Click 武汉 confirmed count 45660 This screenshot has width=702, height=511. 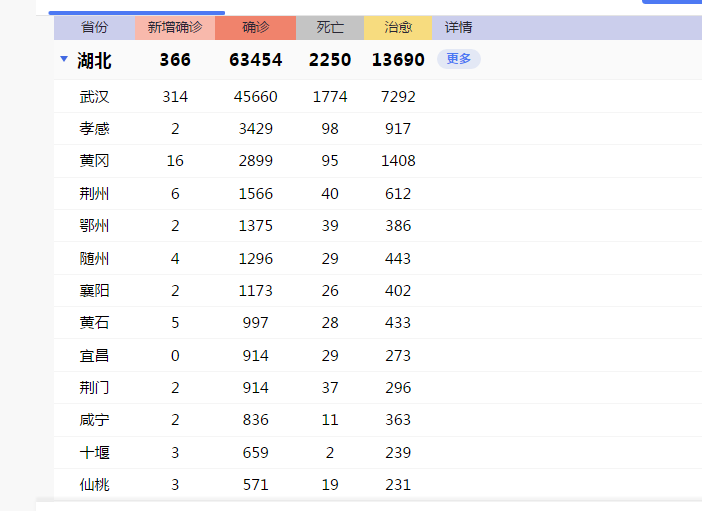[255, 97]
